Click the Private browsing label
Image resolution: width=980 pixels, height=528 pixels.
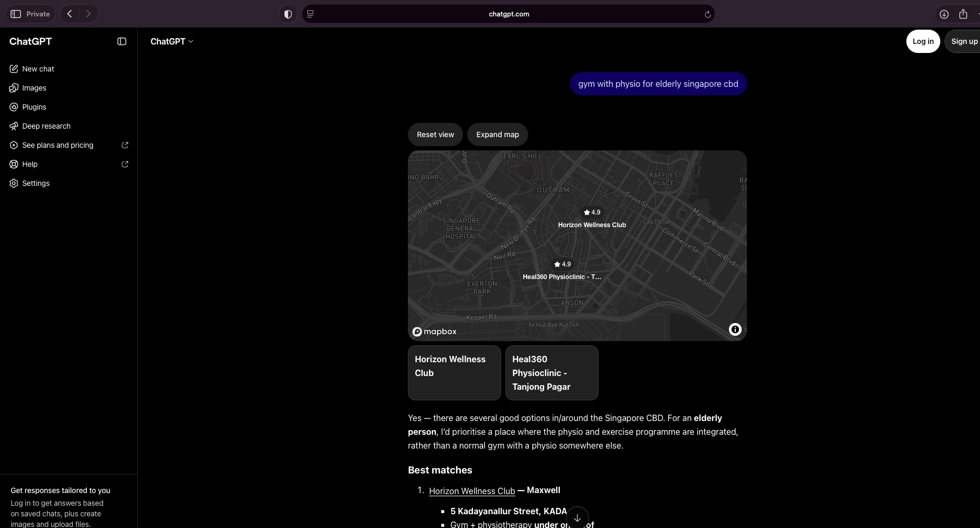click(x=38, y=14)
